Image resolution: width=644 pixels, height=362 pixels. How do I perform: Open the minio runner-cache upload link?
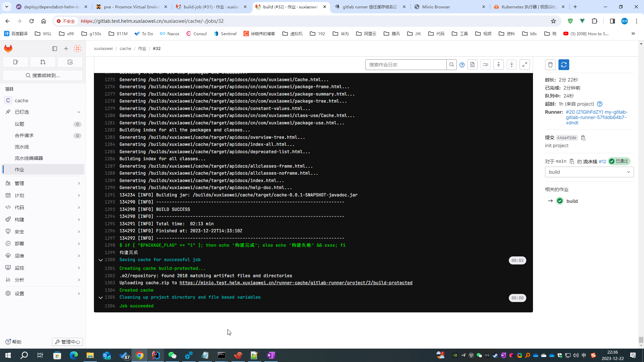pyautogui.click(x=296, y=283)
